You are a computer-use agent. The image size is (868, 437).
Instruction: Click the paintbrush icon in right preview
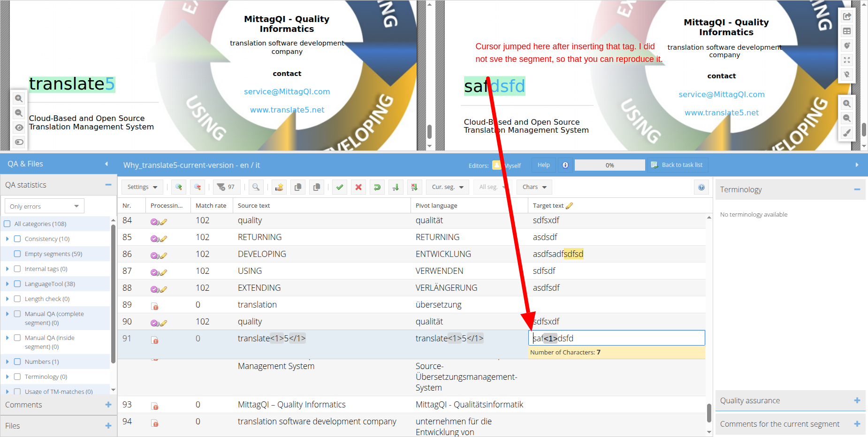847,133
